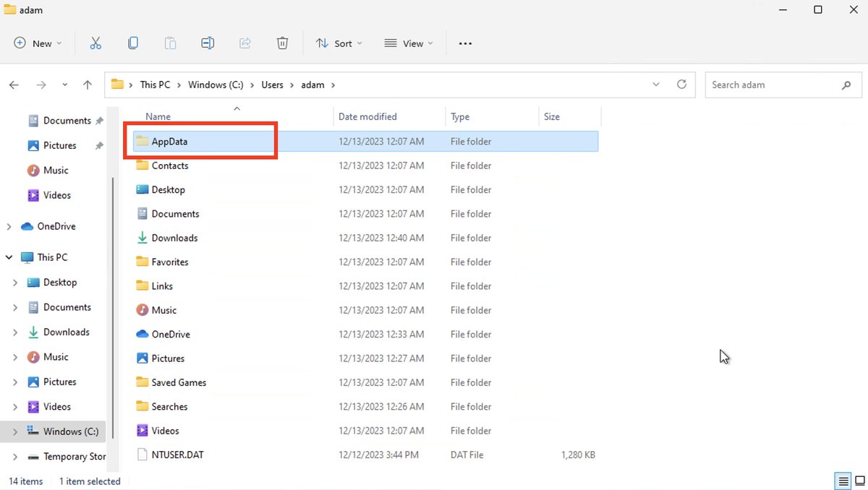Click the Delete trash can icon
The width and height of the screenshot is (868, 490).
point(283,43)
